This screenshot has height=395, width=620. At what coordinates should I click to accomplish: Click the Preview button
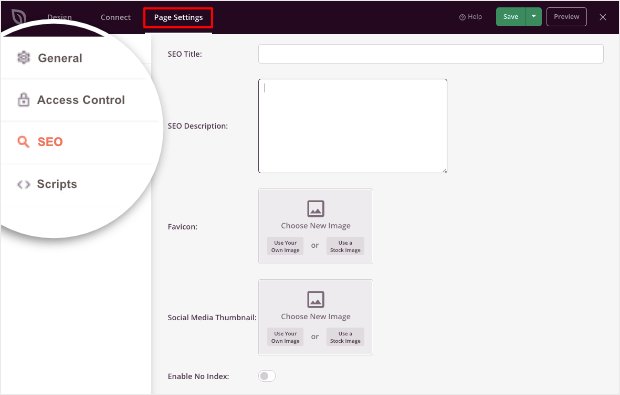point(566,17)
